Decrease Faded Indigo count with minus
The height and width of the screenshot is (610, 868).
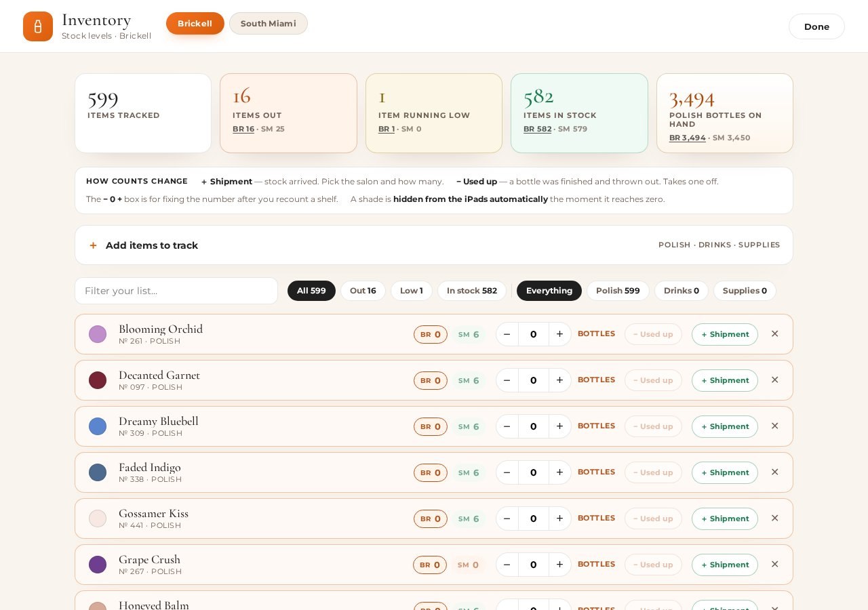pos(507,472)
